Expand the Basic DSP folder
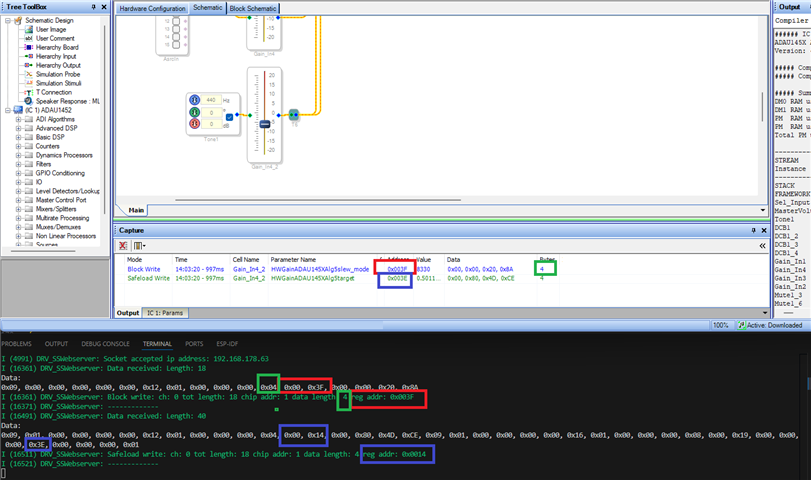The image size is (811, 480). [x=18, y=137]
